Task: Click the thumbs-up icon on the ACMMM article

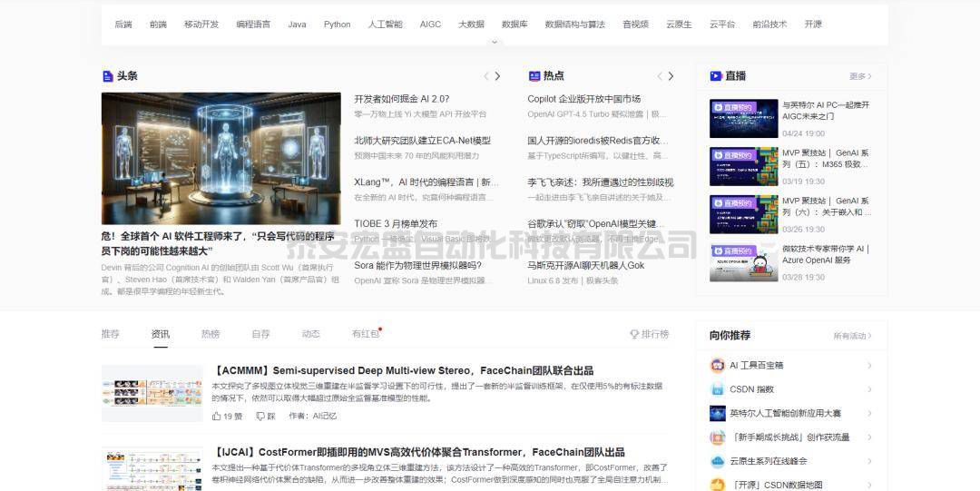Action: (x=217, y=416)
